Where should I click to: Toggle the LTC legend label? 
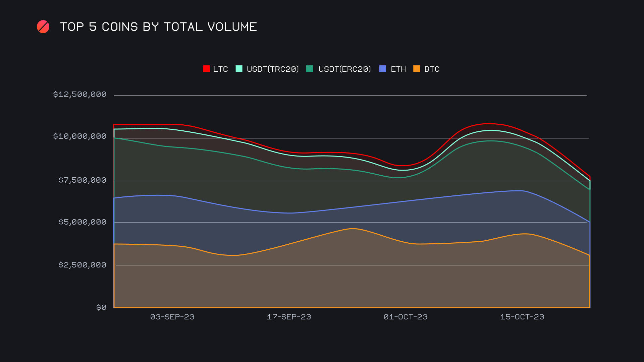[220, 69]
